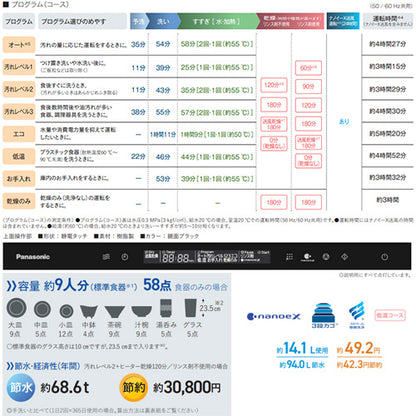Select the 120分 drying box in the left column
The image size is (416, 416).
coord(274,85)
